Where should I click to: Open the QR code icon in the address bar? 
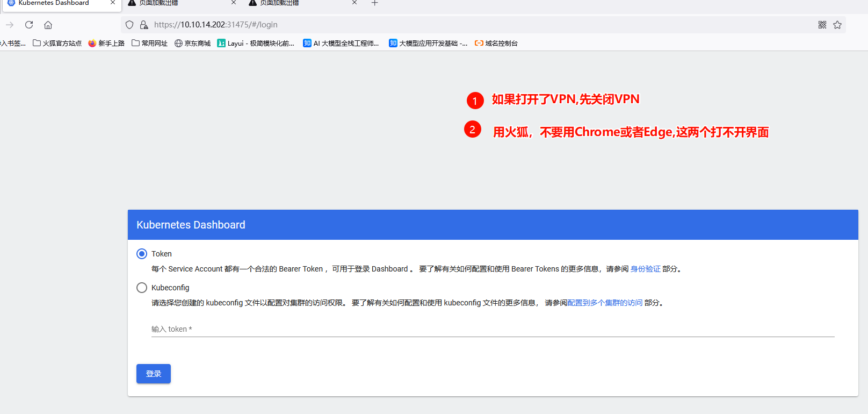tap(822, 25)
